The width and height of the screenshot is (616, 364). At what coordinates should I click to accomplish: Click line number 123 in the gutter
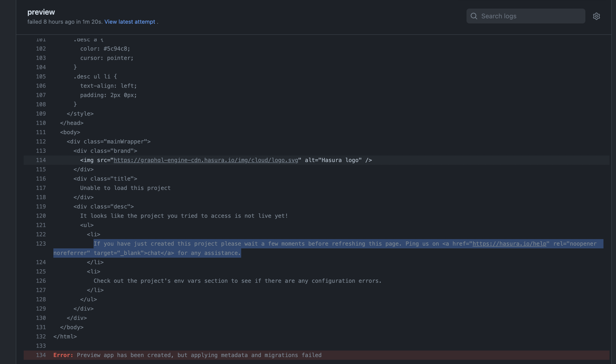[x=41, y=244]
